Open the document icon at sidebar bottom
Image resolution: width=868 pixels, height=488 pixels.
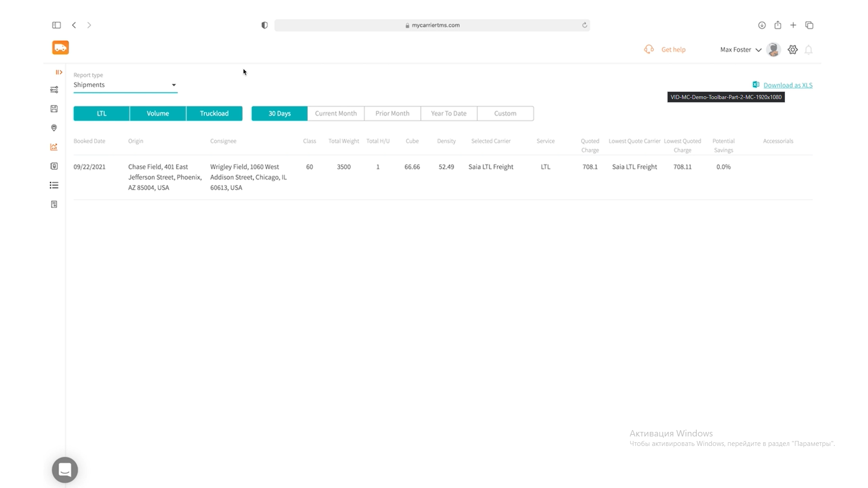54,204
